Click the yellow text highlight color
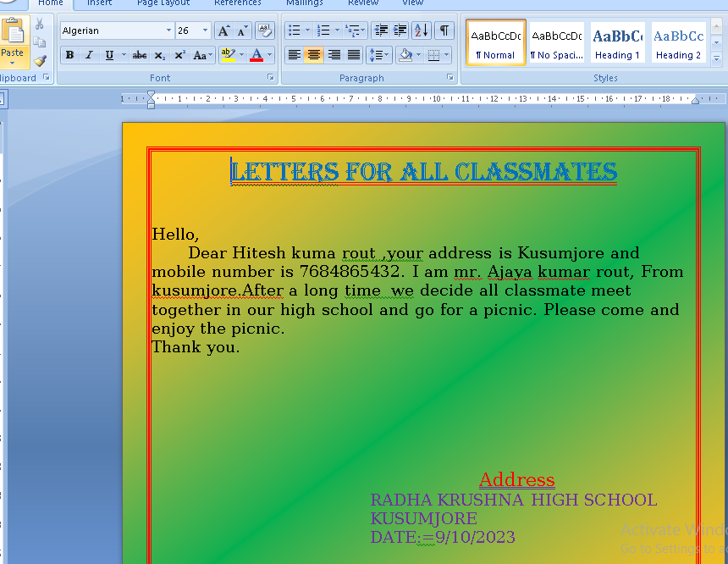Image resolution: width=728 pixels, height=564 pixels. 226,56
